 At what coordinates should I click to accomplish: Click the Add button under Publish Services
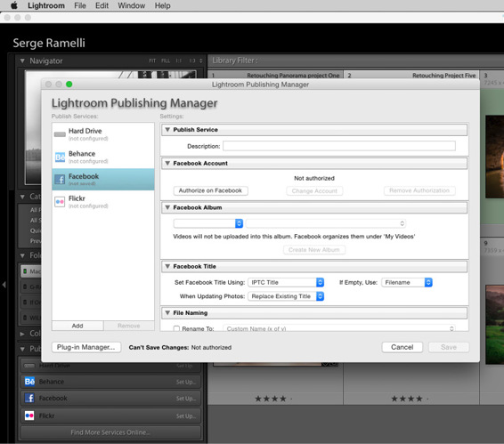click(77, 326)
